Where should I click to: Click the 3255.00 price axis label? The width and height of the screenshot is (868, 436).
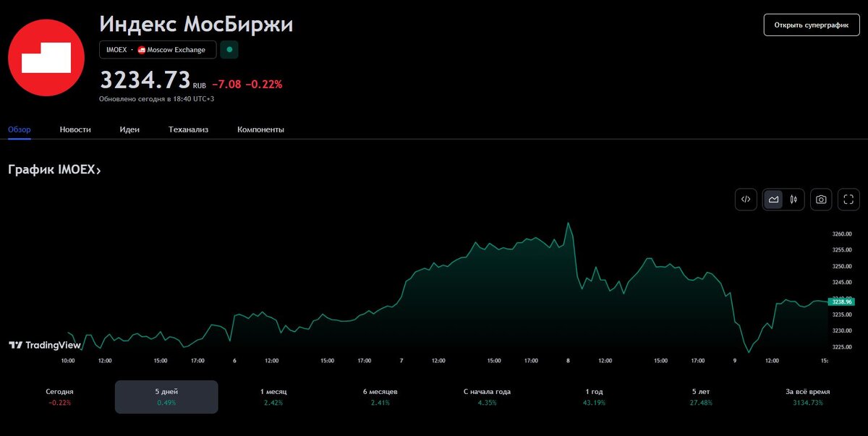843,250
